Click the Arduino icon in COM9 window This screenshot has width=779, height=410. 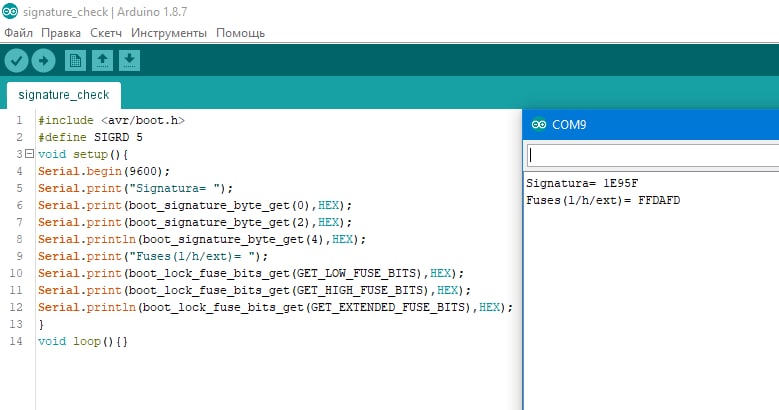[539, 124]
